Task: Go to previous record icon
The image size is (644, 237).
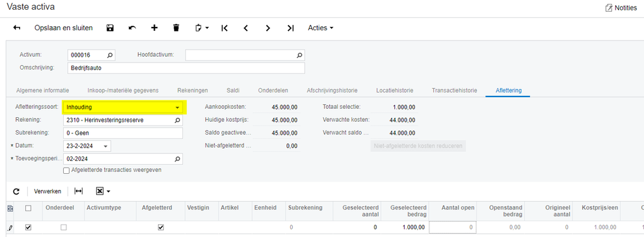Action: click(x=246, y=28)
